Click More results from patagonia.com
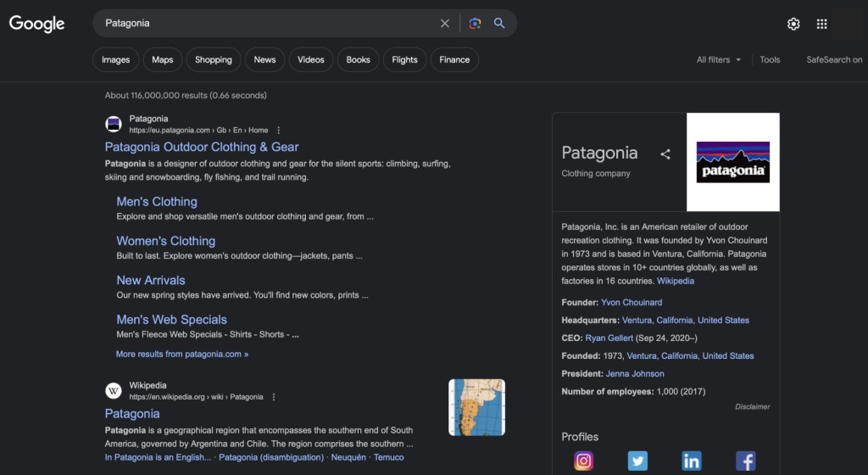This screenshot has width=868, height=475. pos(182,354)
